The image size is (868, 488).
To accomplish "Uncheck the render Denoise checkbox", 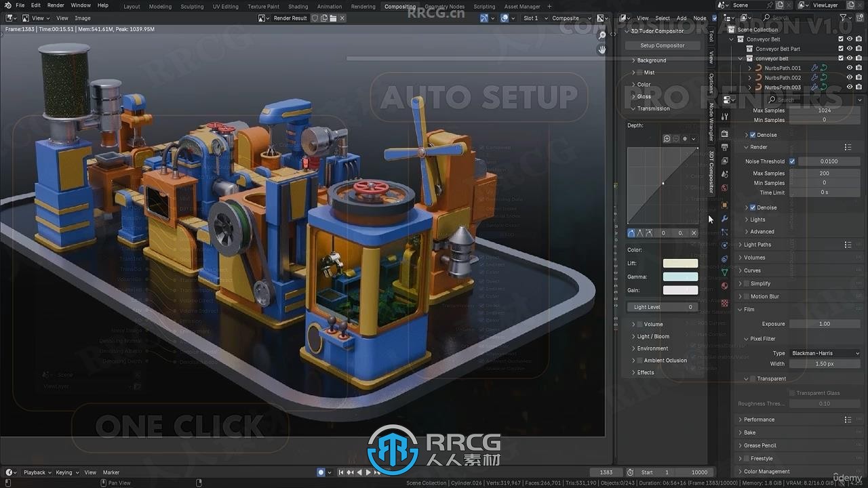I will pyautogui.click(x=753, y=207).
